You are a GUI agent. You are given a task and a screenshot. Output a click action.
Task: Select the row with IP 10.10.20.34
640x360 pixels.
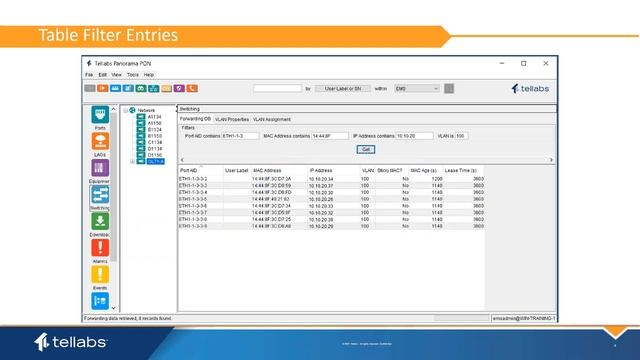pyautogui.click(x=331, y=179)
